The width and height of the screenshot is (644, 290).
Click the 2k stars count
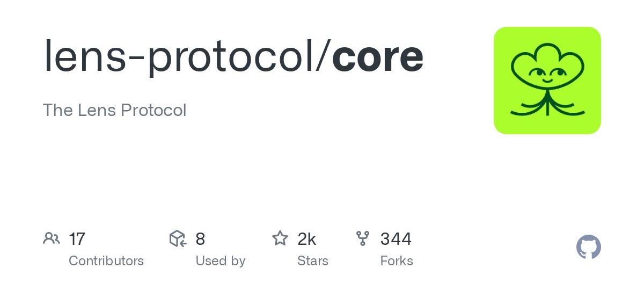(307, 238)
